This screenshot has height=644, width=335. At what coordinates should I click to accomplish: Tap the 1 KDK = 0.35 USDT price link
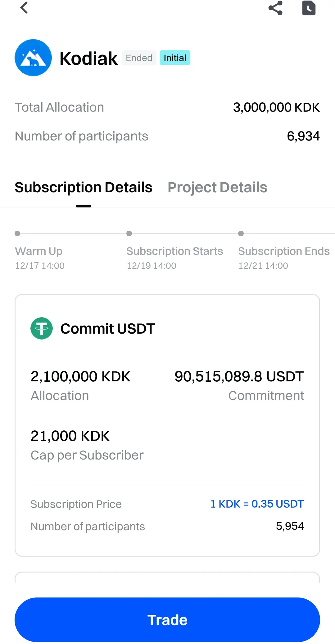point(257,504)
